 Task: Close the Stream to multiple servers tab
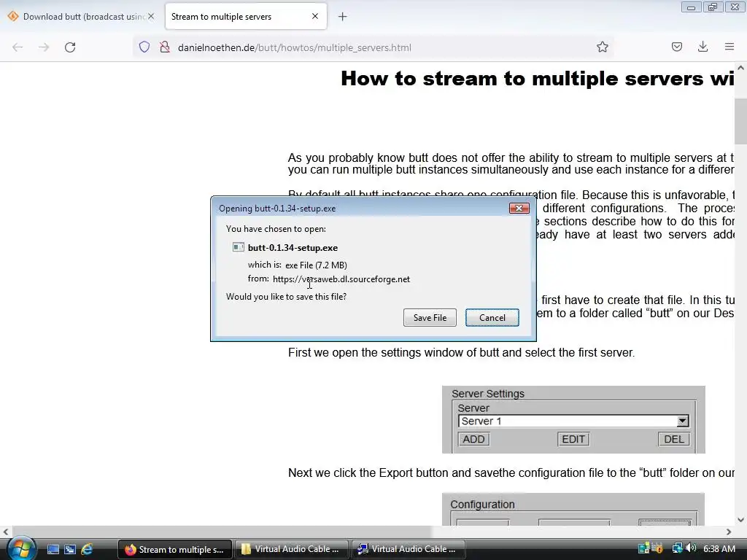pos(315,16)
